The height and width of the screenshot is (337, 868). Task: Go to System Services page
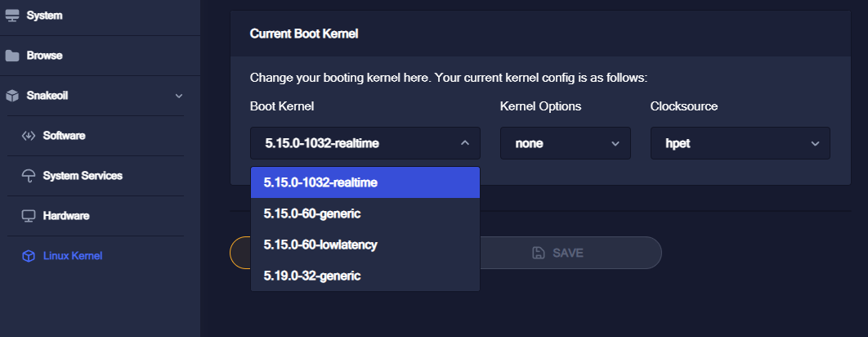(x=83, y=176)
